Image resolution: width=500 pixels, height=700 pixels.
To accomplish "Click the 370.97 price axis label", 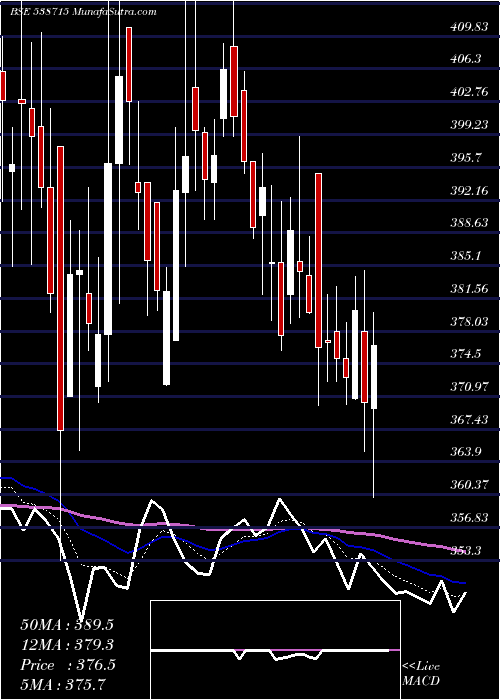I will 469,387.
